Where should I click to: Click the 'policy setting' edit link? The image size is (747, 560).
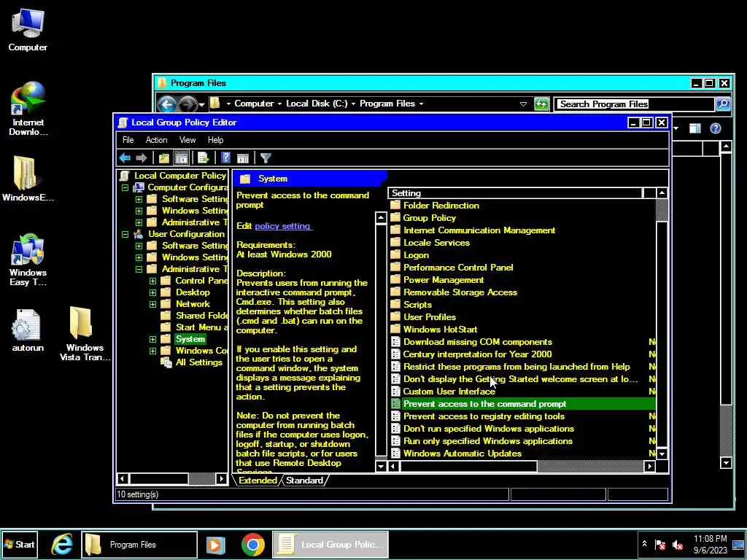tap(283, 226)
